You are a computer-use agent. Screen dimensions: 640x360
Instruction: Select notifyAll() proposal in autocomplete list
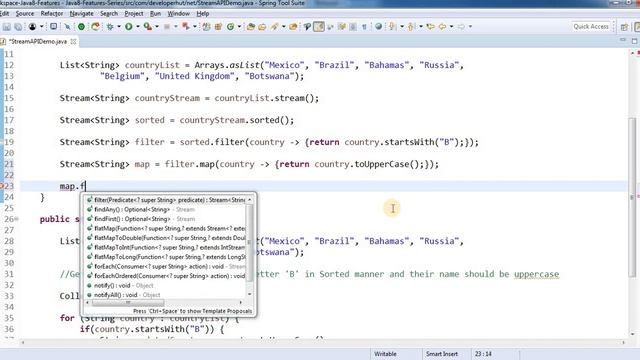[166, 295]
